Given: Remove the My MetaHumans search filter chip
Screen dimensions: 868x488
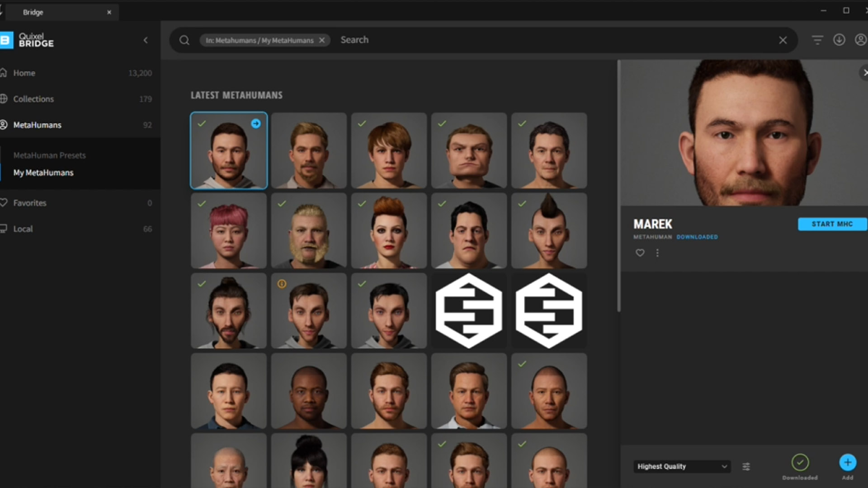Looking at the screenshot, I should (322, 40).
